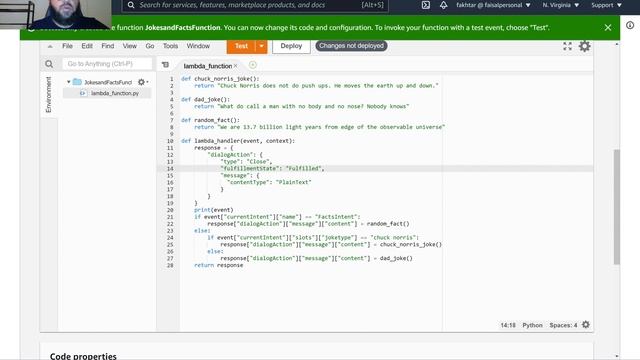The width and height of the screenshot is (640, 360).
Task: Close the lambda_function tab
Action: [x=236, y=66]
